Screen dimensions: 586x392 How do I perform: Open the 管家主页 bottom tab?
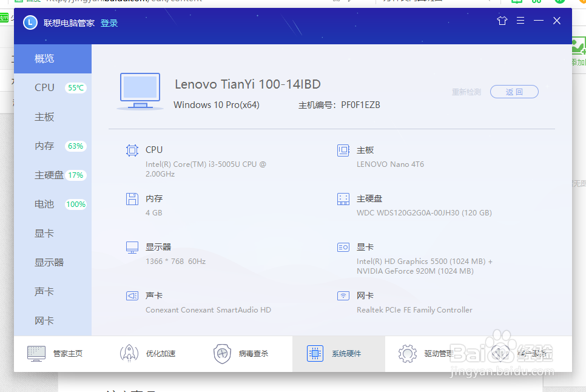tap(60, 354)
